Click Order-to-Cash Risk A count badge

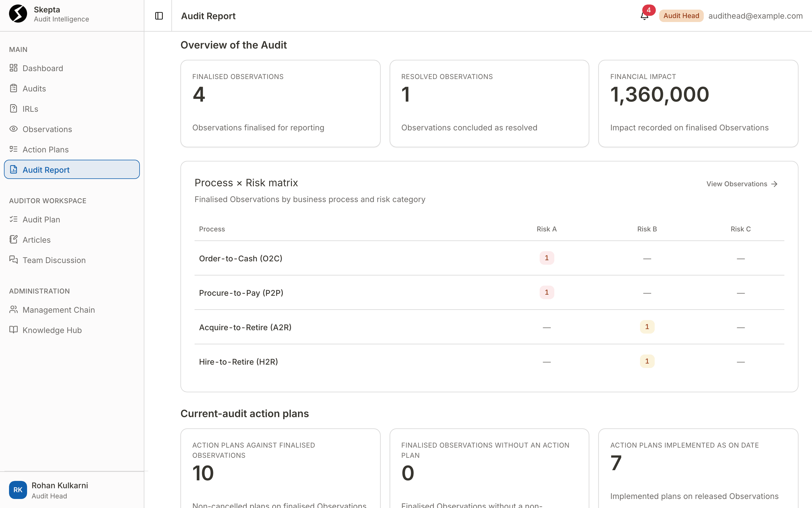pos(547,258)
